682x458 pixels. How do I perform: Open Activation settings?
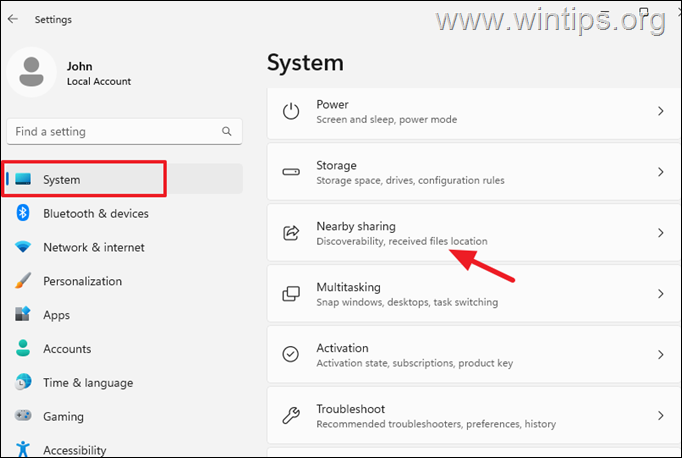[x=474, y=354]
